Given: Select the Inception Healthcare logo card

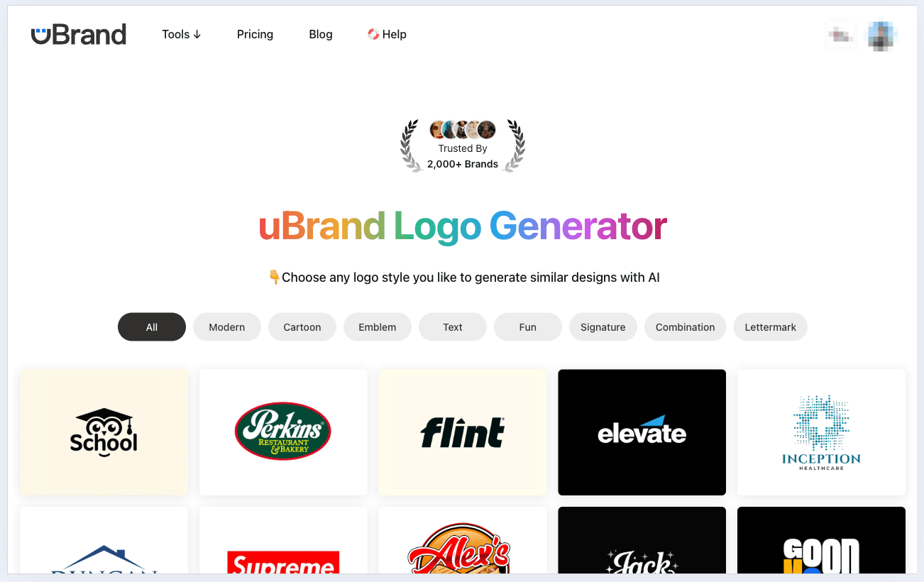Looking at the screenshot, I should coord(822,432).
